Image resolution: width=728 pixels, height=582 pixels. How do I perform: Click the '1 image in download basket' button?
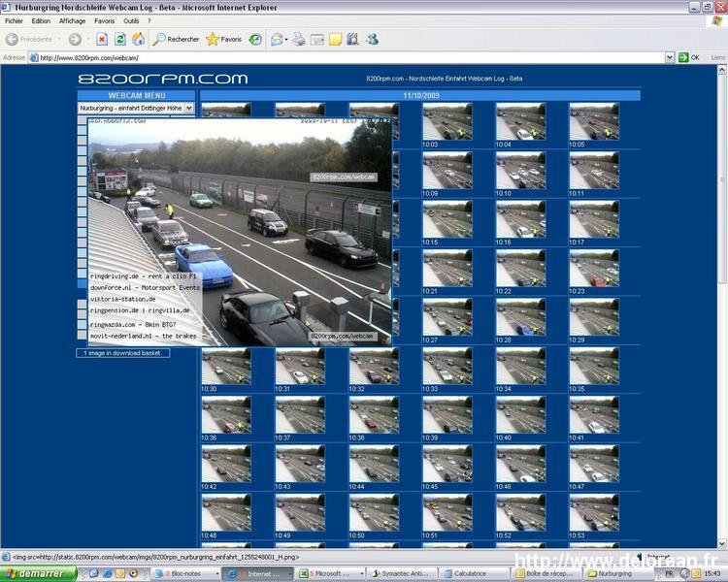[122, 353]
